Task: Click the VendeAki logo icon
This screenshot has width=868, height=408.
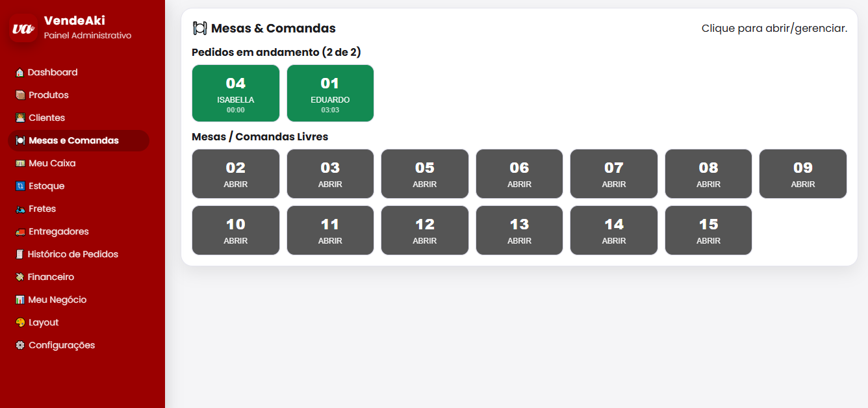Action: click(x=24, y=29)
